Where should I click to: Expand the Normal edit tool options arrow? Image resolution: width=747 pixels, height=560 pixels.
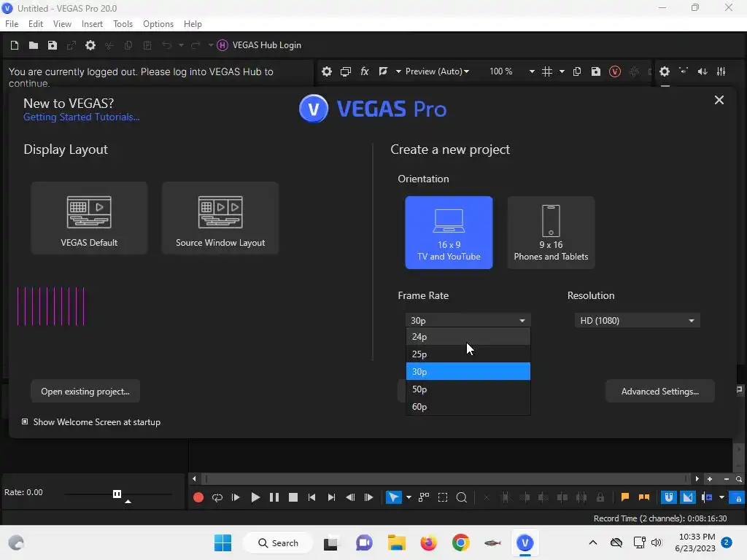tap(409, 497)
